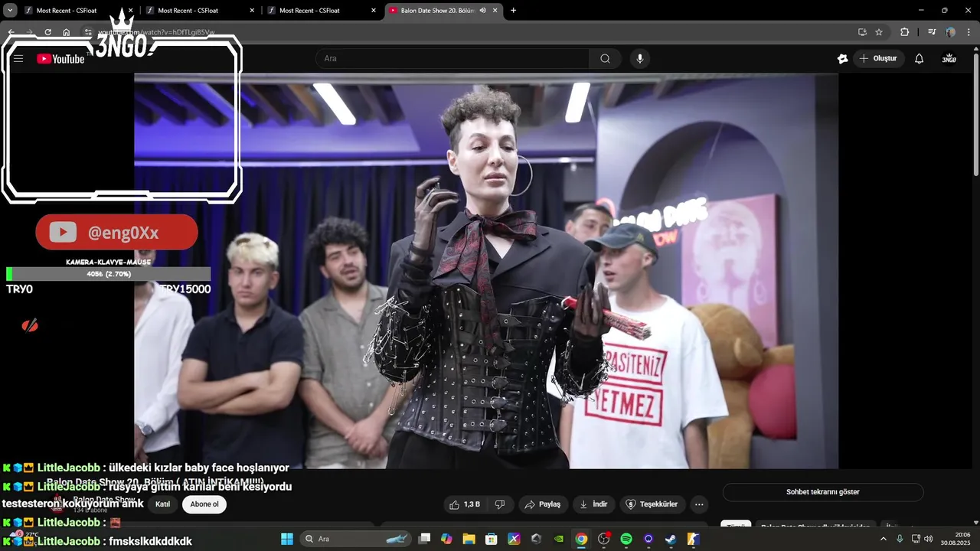
Task: Open the YouTube hamburger guide menu
Action: click(x=18, y=59)
